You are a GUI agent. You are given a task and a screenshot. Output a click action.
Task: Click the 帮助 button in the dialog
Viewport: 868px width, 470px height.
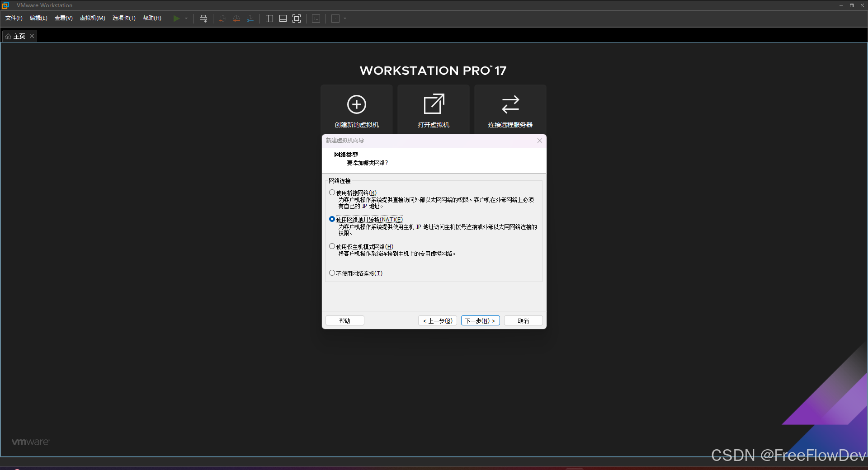point(344,320)
